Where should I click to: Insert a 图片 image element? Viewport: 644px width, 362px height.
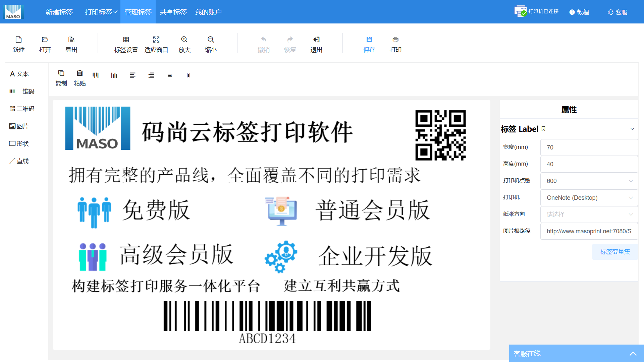[x=19, y=126]
